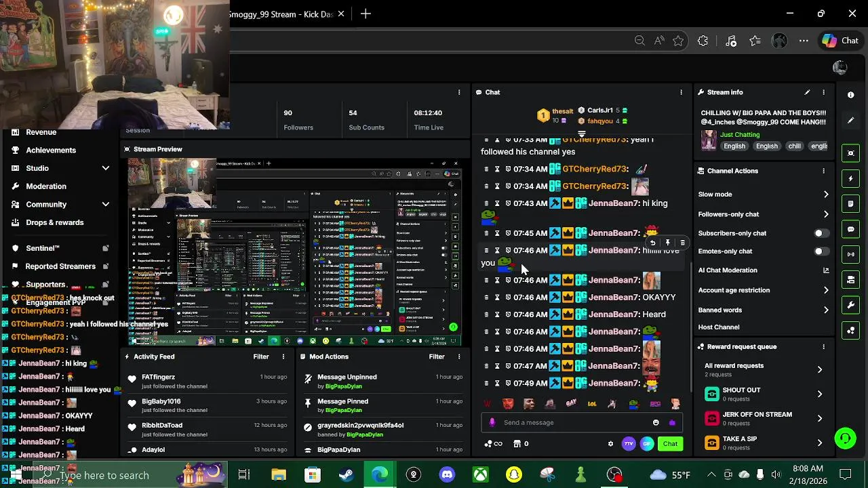The height and width of the screenshot is (488, 868).
Task: Toggle mod actions document icon in rail
Action: (851, 203)
